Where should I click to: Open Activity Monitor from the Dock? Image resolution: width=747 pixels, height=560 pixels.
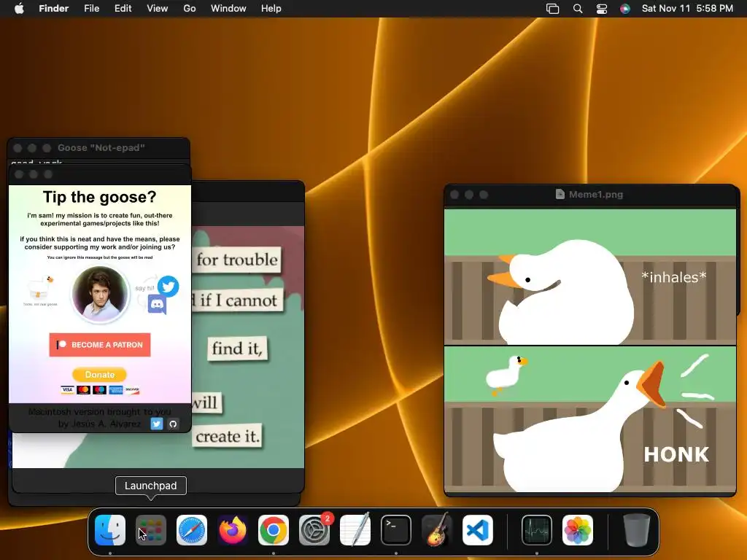coord(537,530)
